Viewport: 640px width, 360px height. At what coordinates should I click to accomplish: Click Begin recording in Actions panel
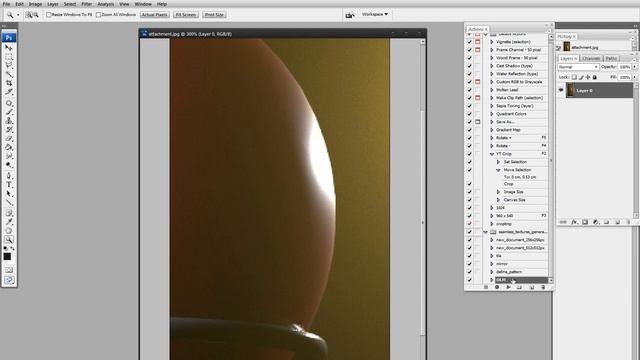pos(497,287)
